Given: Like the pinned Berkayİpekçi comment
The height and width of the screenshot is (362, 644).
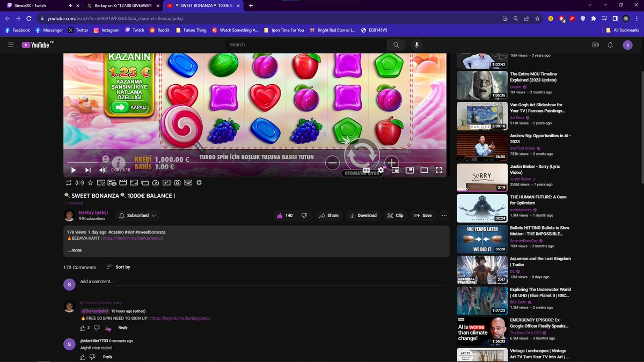Looking at the screenshot, I should coord(83,328).
